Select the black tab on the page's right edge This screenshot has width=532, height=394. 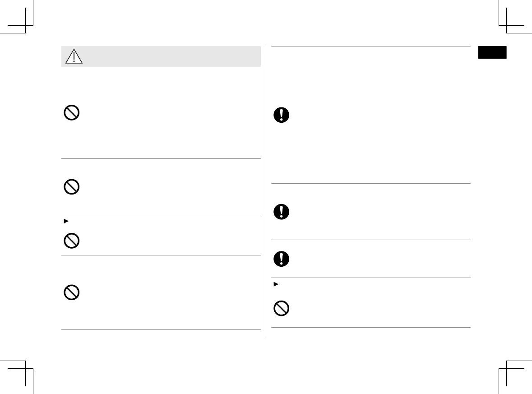pyautogui.click(x=493, y=52)
